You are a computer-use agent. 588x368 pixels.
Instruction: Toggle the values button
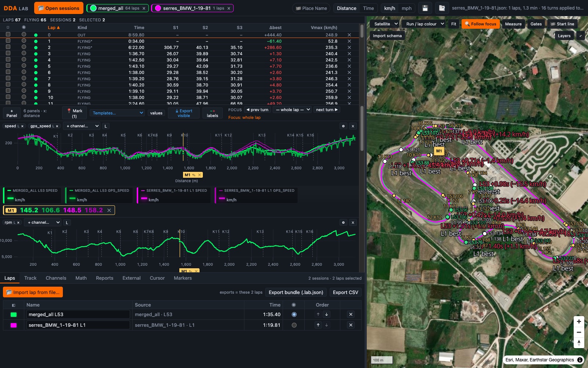(x=156, y=113)
